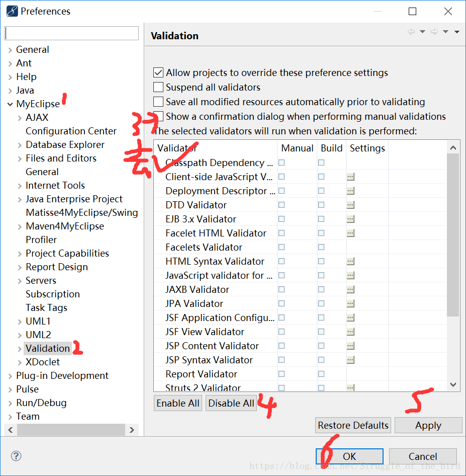The width and height of the screenshot is (466, 476).
Task: Open settings for JSF View Validator
Action: point(350,332)
